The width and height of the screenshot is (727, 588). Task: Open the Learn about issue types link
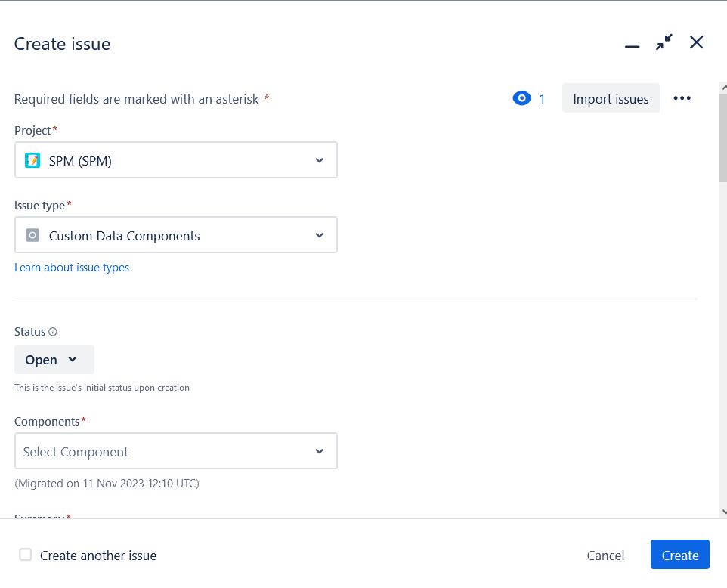tap(72, 268)
